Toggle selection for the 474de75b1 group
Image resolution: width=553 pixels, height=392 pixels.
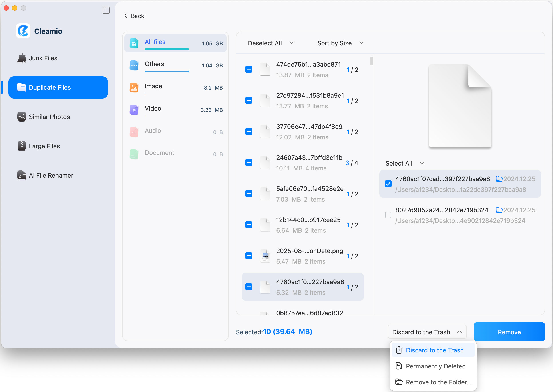coord(249,69)
